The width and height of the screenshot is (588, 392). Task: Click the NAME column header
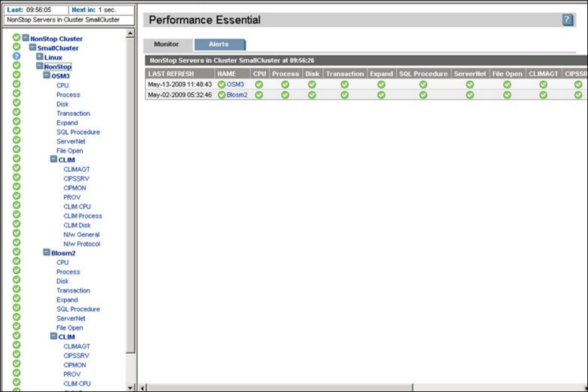tap(233, 74)
